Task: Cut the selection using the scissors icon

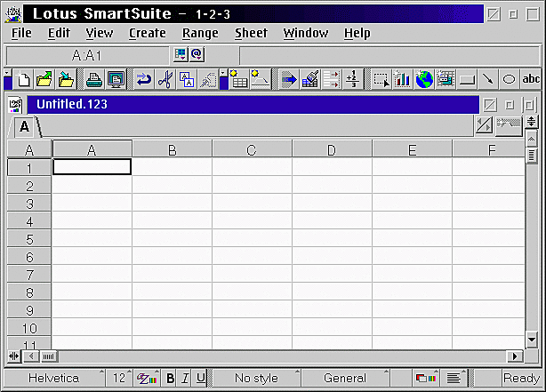Action: [165, 79]
